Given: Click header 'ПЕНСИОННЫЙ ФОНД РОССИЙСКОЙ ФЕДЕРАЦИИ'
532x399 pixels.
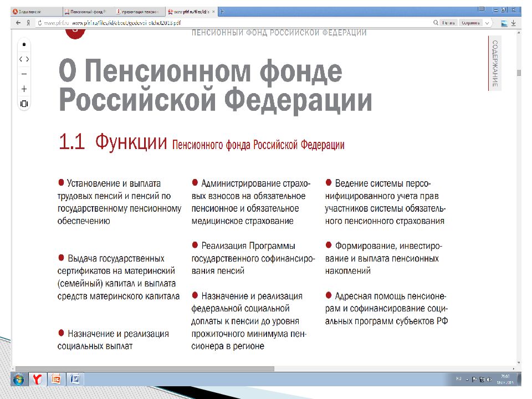Looking at the screenshot, I should (x=279, y=33).
